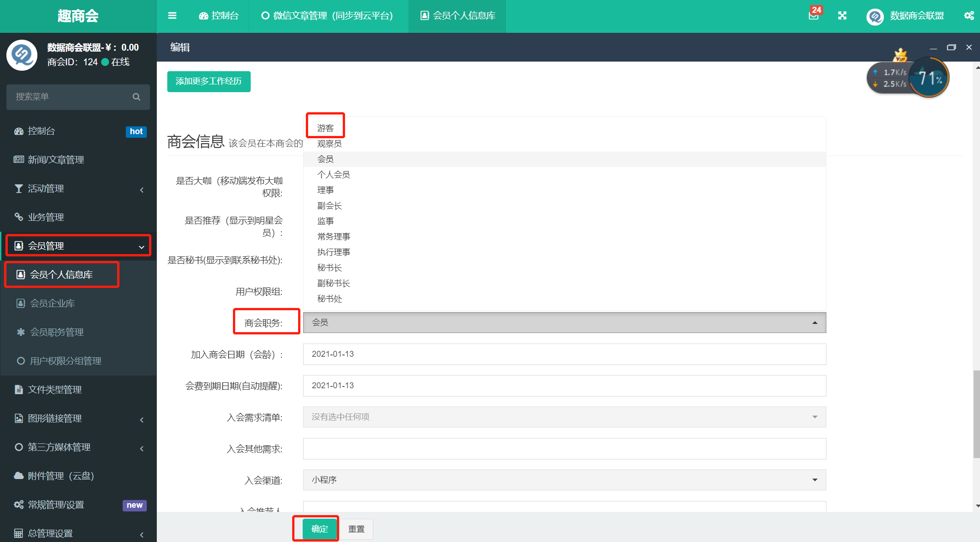Viewport: 980px width, 542px height.
Task: Click 添加更多工作经历 button
Action: [209, 81]
